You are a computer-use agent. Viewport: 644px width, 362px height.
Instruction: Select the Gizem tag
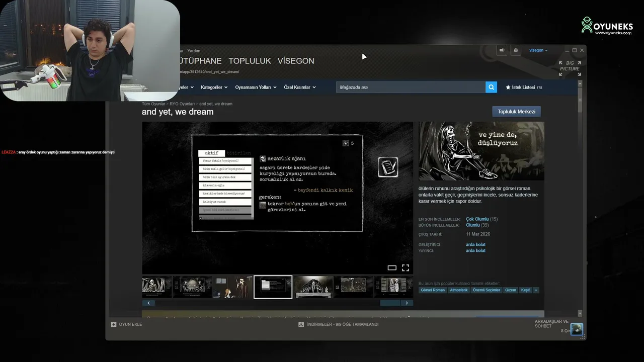(511, 290)
